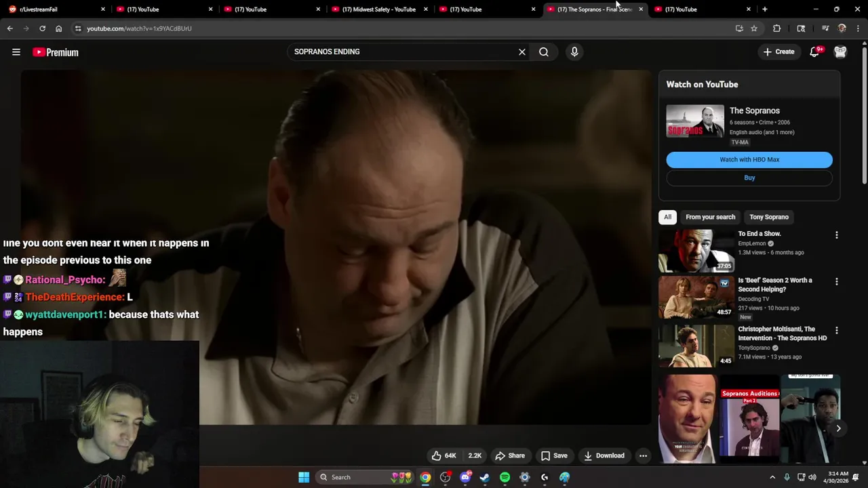Viewport: 868px width, 488px height.
Task: Save the video to a playlist
Action: pyautogui.click(x=554, y=455)
